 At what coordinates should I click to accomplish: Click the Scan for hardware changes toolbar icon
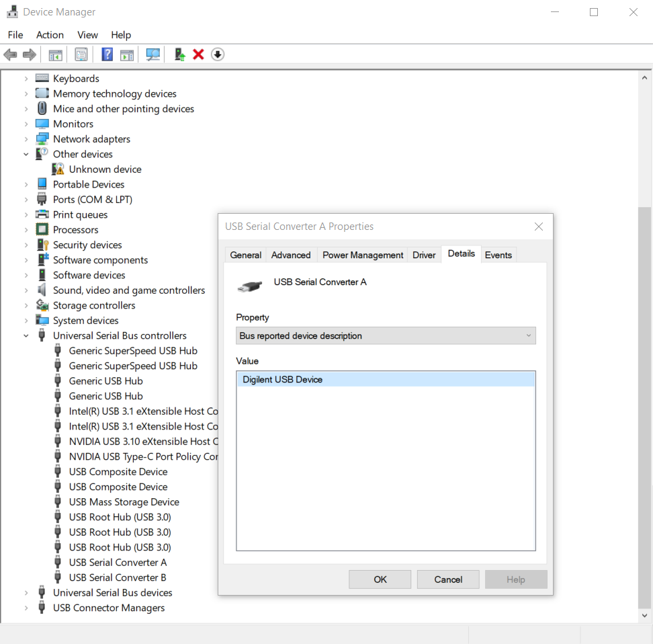(153, 54)
